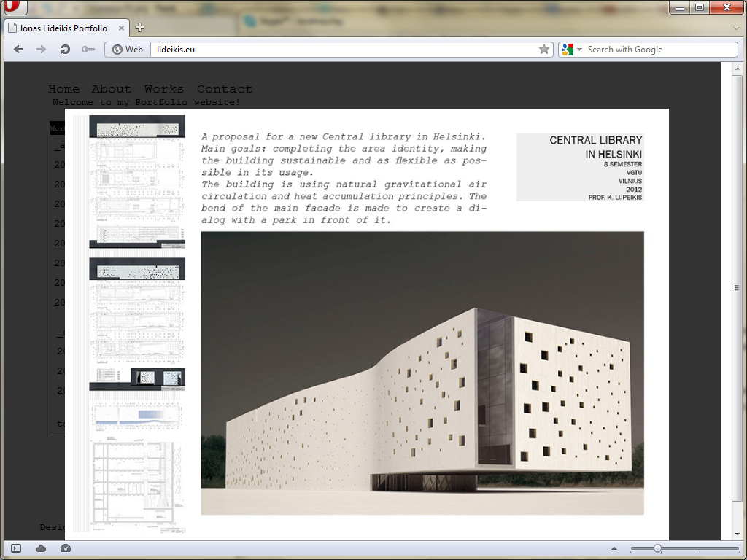The height and width of the screenshot is (560, 747).
Task: Click the Back navigation arrow
Action: (x=19, y=50)
